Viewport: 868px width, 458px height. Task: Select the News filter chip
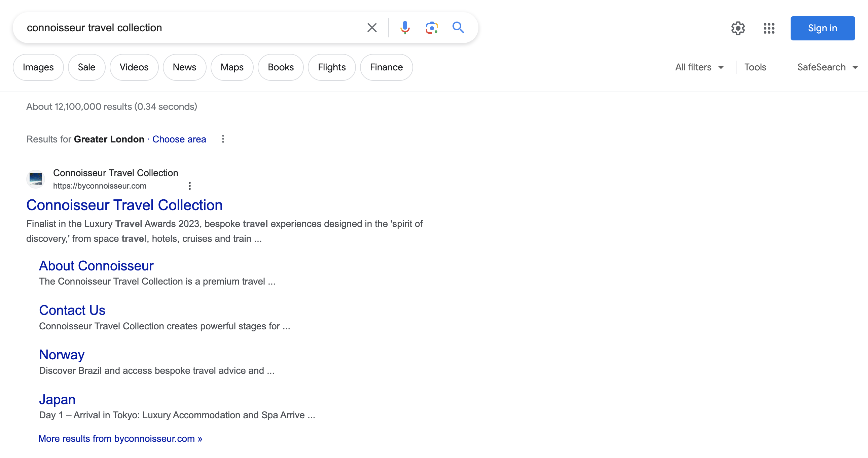click(184, 67)
